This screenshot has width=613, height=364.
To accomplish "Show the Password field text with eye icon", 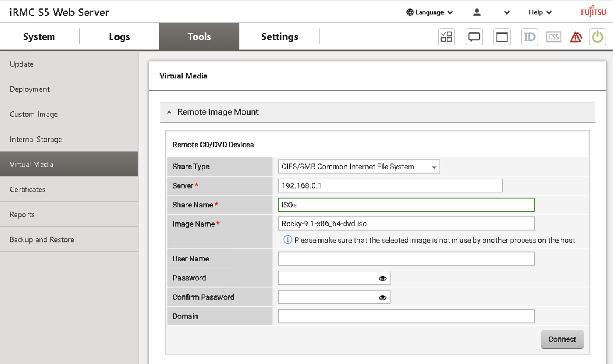I will pyautogui.click(x=383, y=278).
